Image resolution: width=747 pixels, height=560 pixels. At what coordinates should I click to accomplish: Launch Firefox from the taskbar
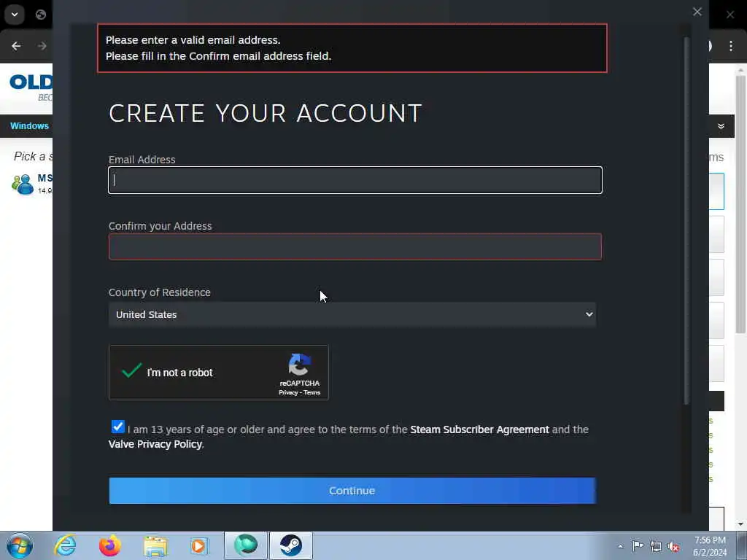109,545
